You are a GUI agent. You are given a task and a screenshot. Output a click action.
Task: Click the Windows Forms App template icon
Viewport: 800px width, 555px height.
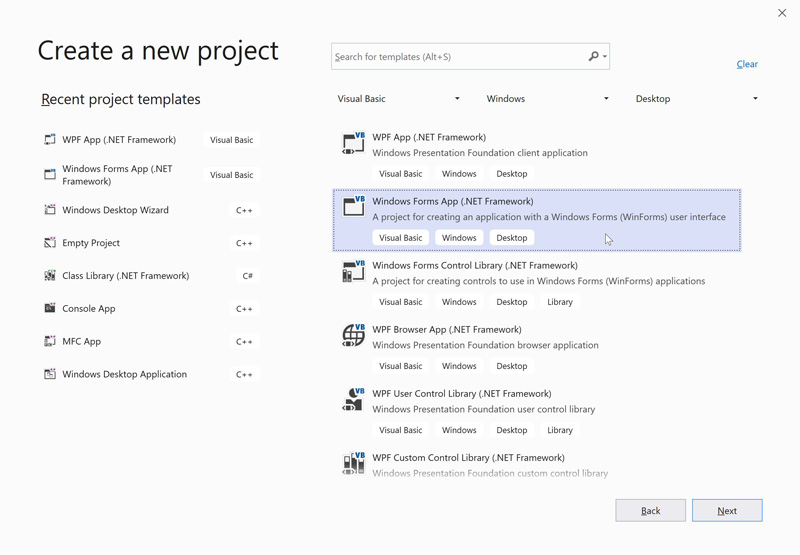(x=354, y=207)
